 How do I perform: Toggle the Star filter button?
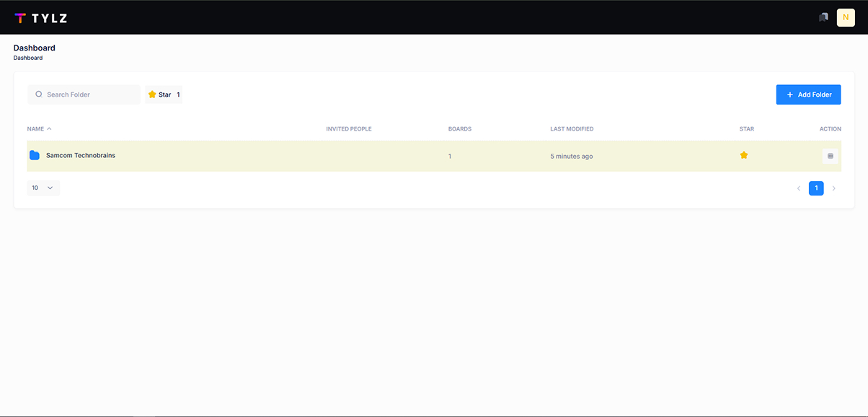pyautogui.click(x=164, y=95)
